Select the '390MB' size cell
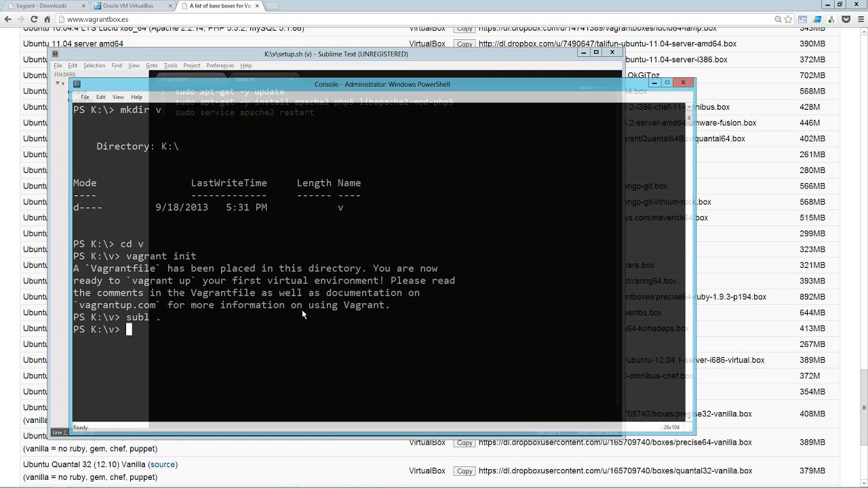Screen dimensions: 868x488 pos(812,44)
